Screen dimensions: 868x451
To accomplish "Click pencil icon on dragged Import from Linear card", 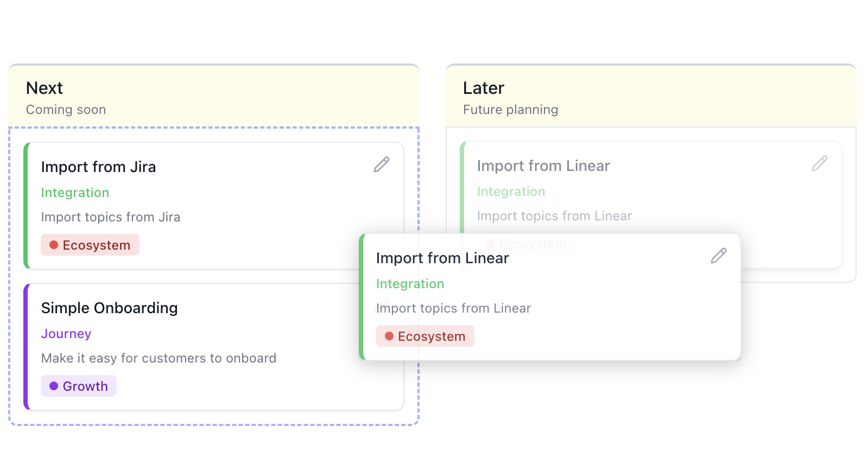I will pyautogui.click(x=719, y=256).
